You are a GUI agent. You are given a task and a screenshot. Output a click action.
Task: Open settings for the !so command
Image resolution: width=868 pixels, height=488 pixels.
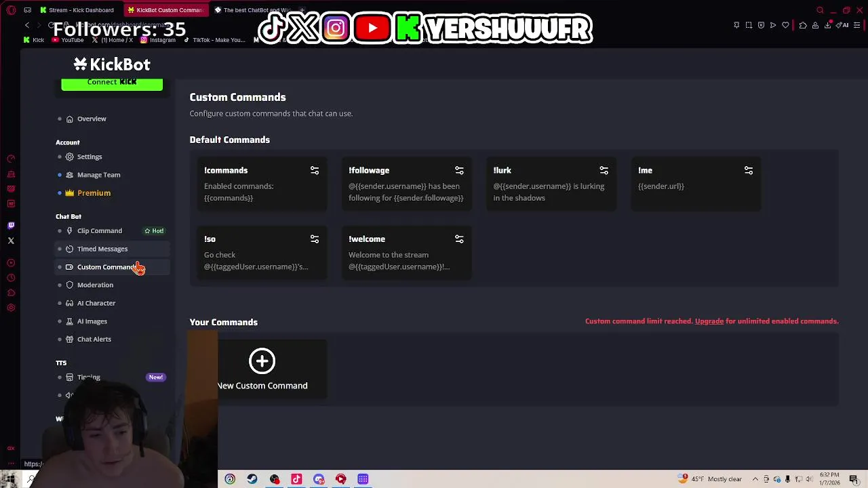click(x=315, y=239)
